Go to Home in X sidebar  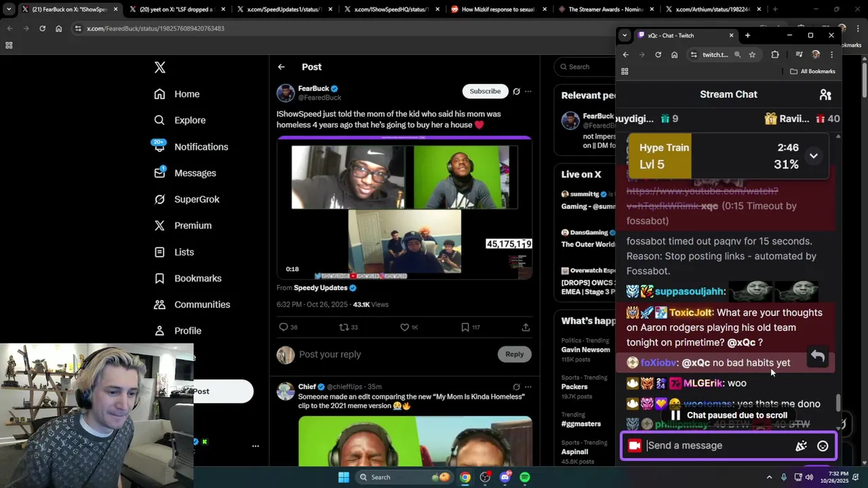[x=177, y=94]
